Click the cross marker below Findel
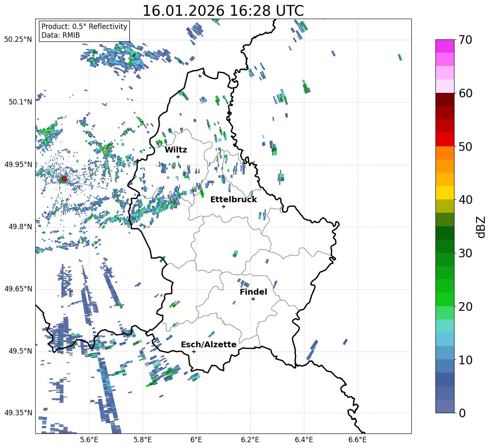This screenshot has width=491, height=448. [x=253, y=299]
